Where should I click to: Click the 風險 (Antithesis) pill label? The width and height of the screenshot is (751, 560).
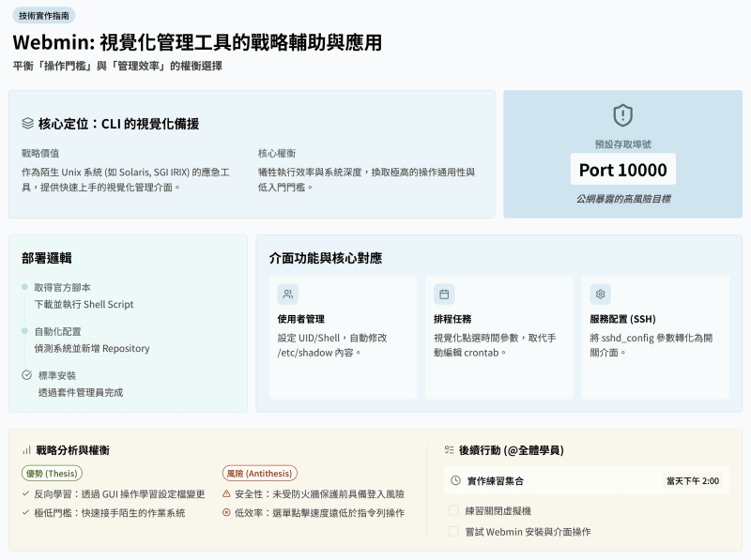[260, 474]
